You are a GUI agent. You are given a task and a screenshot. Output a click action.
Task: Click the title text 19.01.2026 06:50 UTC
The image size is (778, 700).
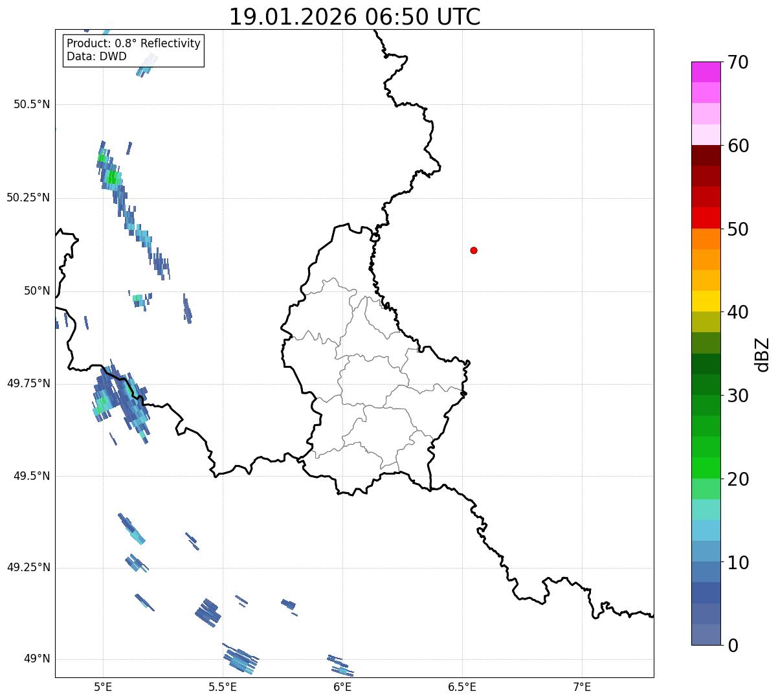pyautogui.click(x=355, y=17)
